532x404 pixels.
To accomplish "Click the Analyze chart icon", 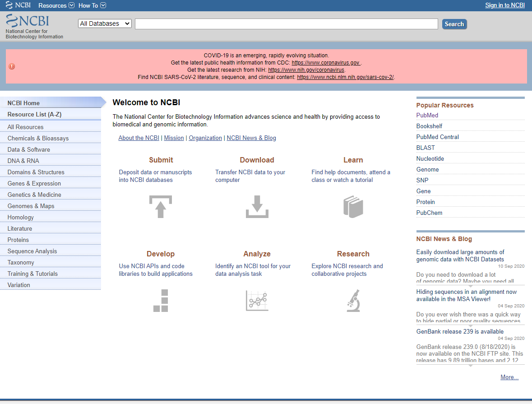I will [x=257, y=301].
